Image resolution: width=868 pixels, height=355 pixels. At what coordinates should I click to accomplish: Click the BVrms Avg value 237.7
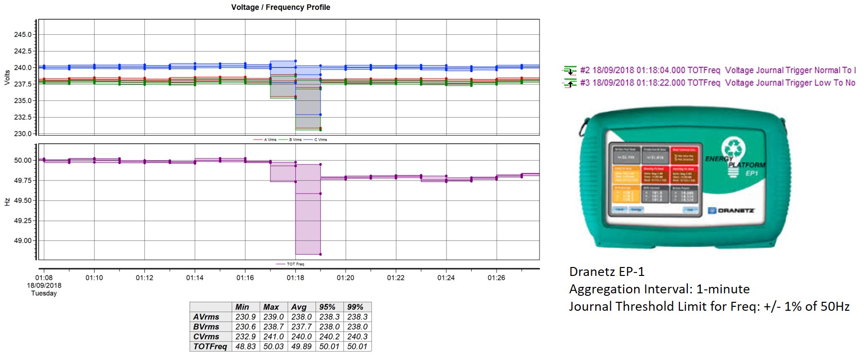(x=302, y=327)
